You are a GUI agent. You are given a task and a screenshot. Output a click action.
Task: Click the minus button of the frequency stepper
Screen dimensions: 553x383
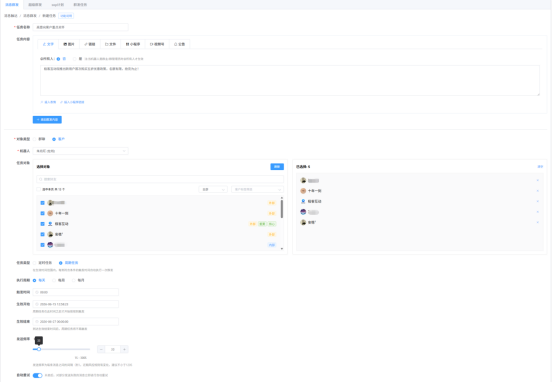click(101, 349)
